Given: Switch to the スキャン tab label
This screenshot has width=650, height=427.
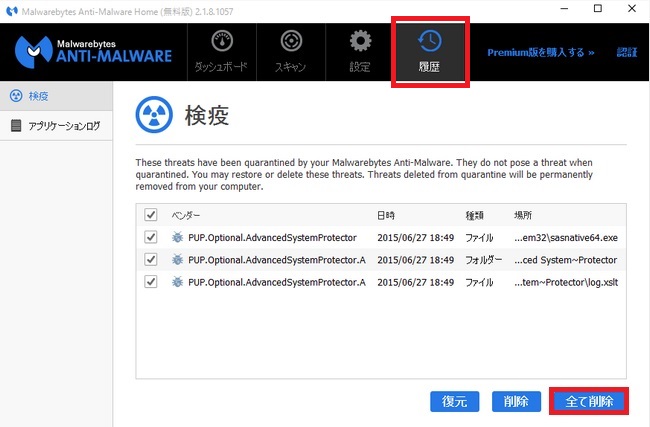Looking at the screenshot, I should pyautogui.click(x=291, y=66).
